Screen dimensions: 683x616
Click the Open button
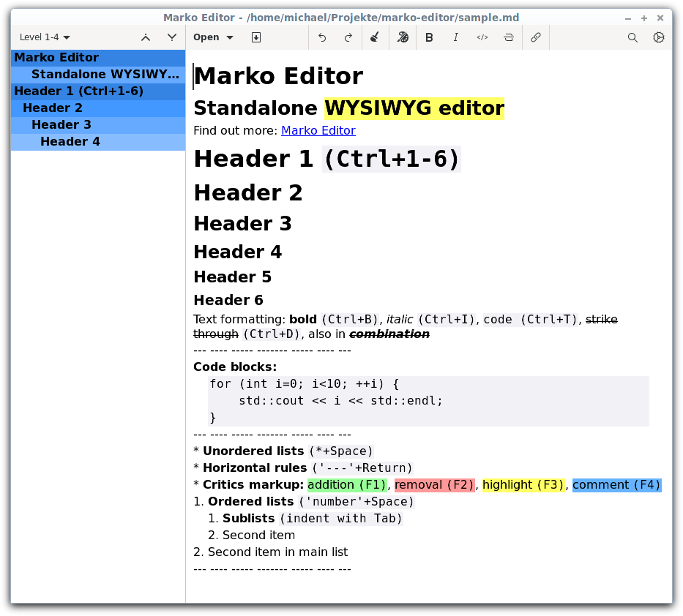tap(206, 37)
